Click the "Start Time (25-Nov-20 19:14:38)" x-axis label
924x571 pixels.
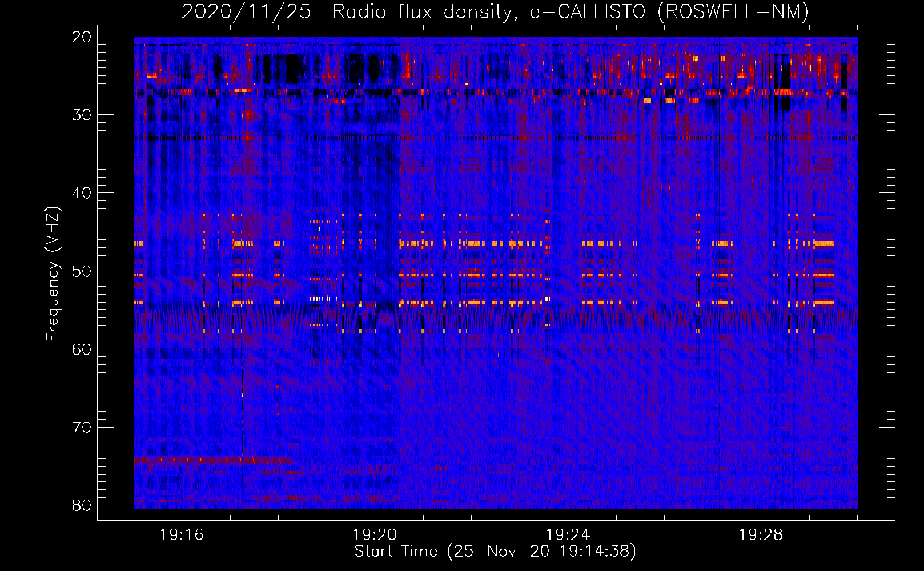(x=495, y=552)
